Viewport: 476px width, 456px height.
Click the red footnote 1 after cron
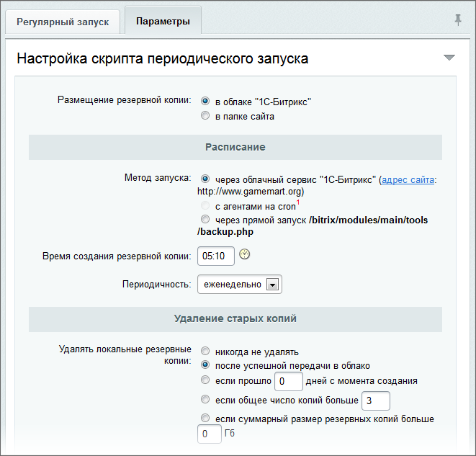[x=298, y=202]
